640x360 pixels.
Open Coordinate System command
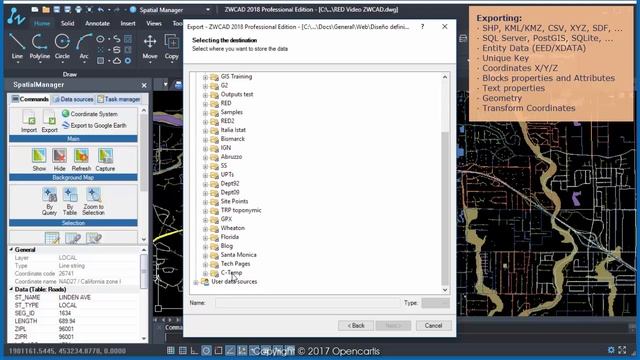click(x=90, y=114)
